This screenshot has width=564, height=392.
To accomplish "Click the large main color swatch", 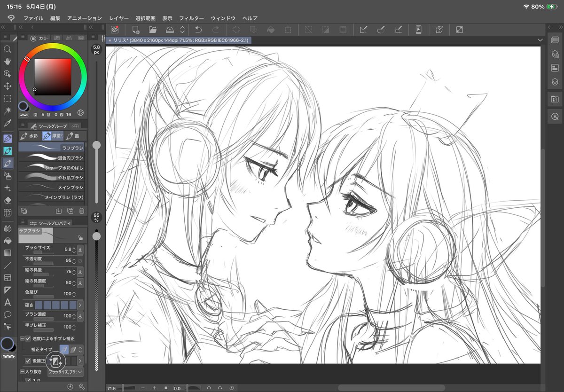I will coord(7,344).
